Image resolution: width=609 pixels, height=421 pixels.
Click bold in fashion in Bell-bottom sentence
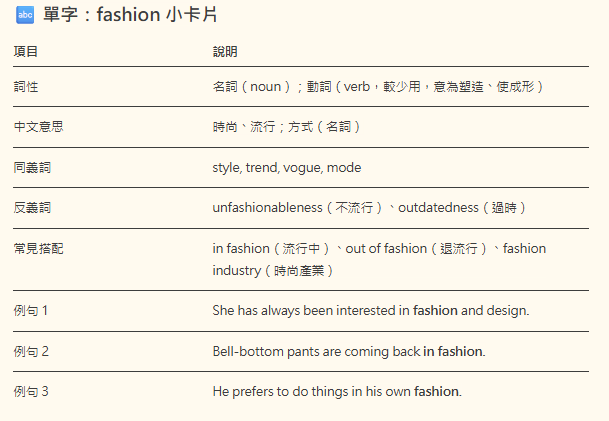452,351
